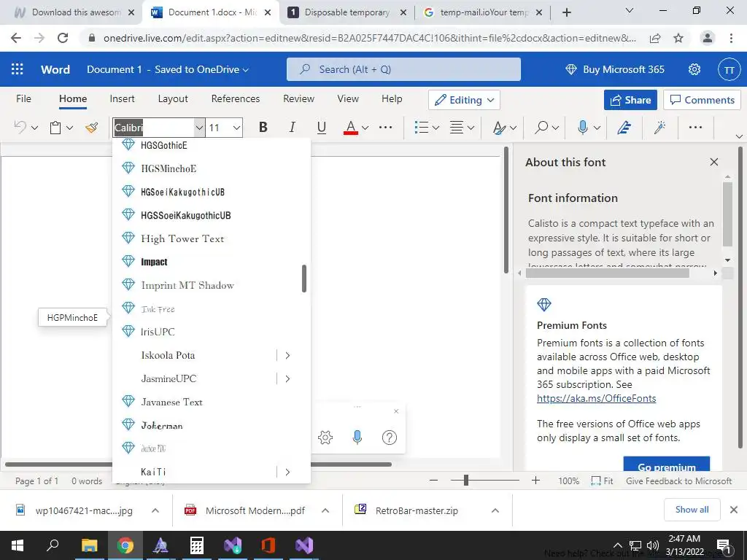Bookmark this page with star icon
747x560 pixels.
point(678,38)
